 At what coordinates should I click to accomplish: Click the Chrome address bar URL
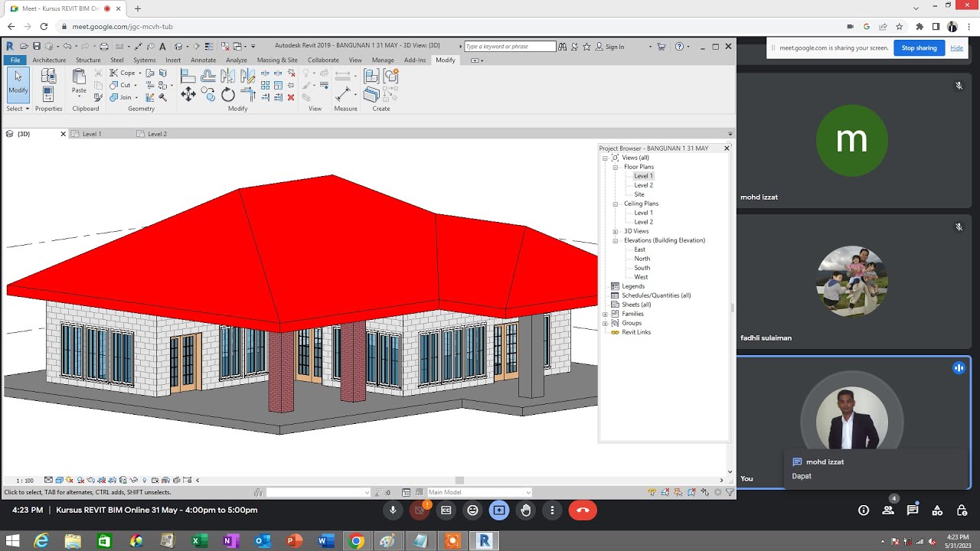(122, 26)
